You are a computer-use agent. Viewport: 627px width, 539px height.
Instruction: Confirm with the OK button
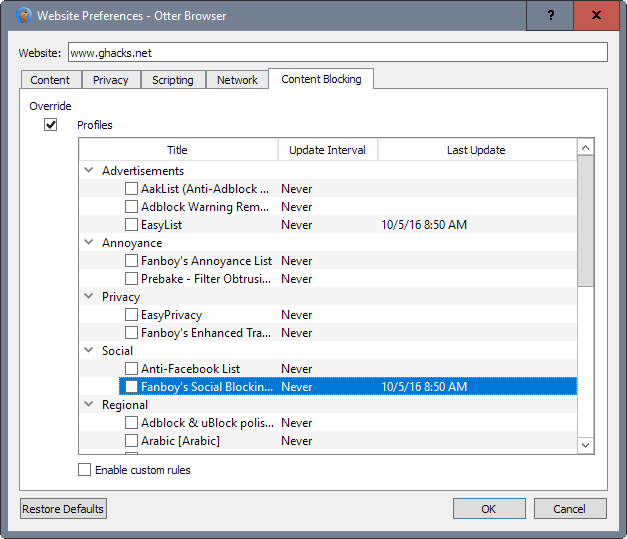(x=489, y=509)
